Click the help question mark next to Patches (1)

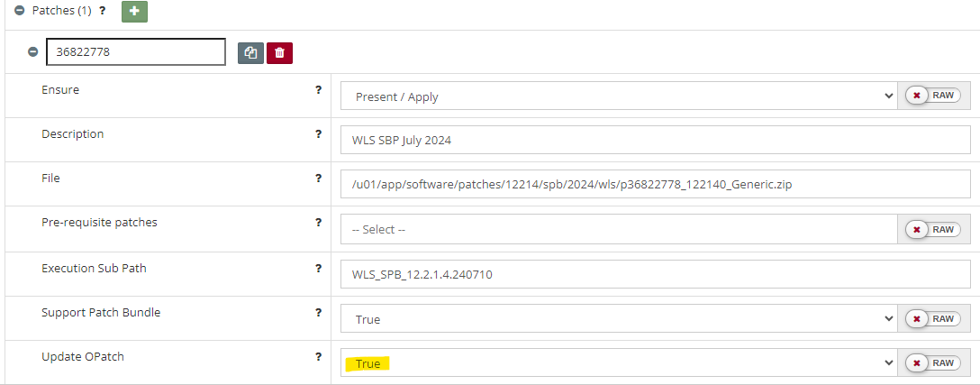point(102,11)
